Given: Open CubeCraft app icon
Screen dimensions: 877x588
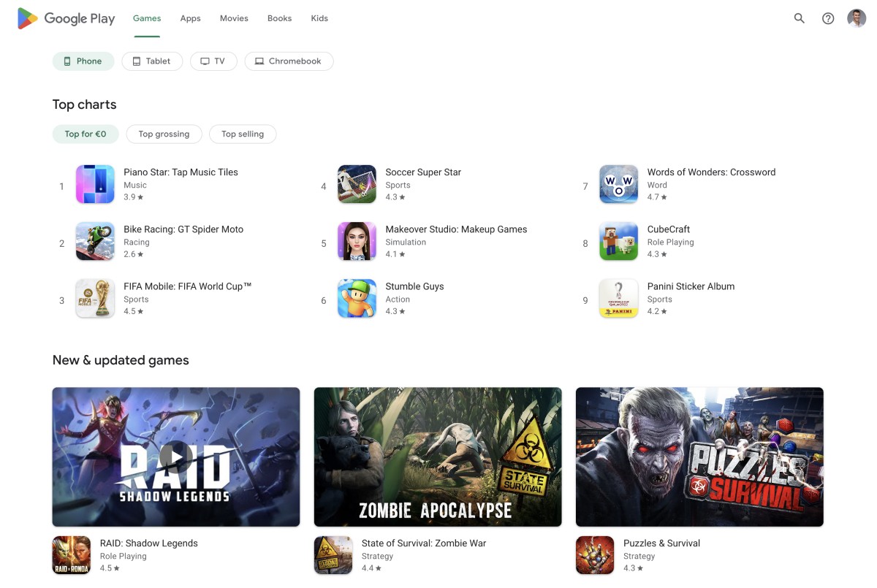Looking at the screenshot, I should click(x=618, y=241).
